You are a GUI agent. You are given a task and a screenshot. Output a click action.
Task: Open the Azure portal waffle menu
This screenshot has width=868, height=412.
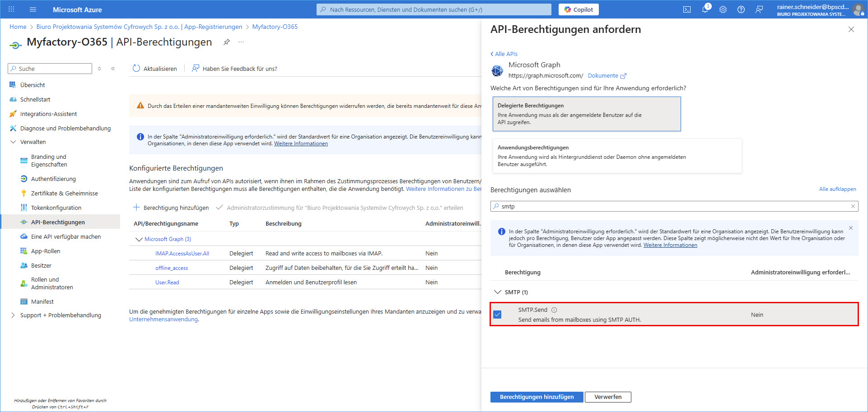(11, 9)
